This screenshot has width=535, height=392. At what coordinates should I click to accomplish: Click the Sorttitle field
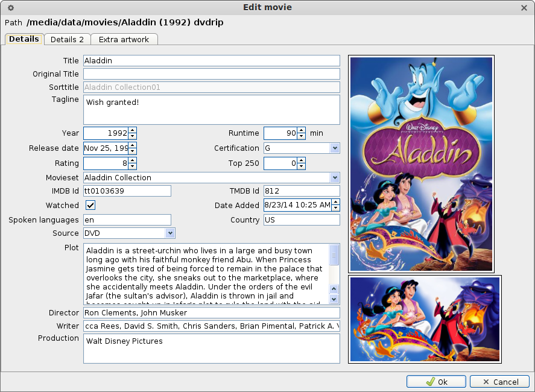click(x=212, y=87)
